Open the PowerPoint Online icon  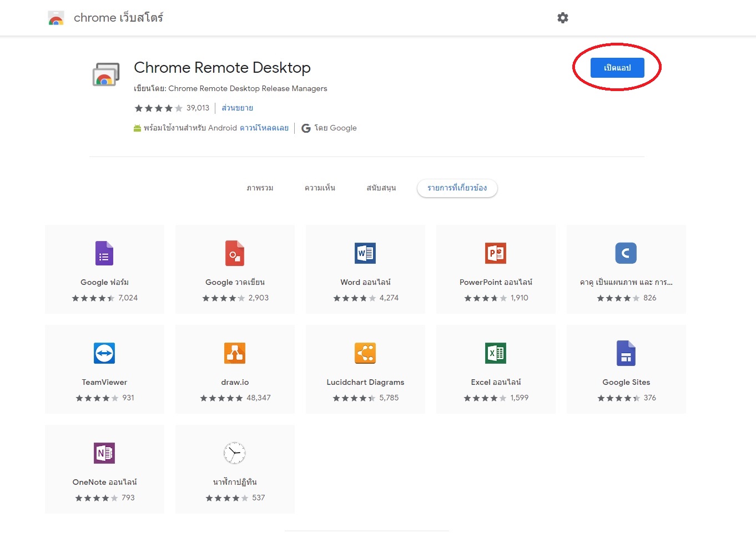pyautogui.click(x=496, y=253)
